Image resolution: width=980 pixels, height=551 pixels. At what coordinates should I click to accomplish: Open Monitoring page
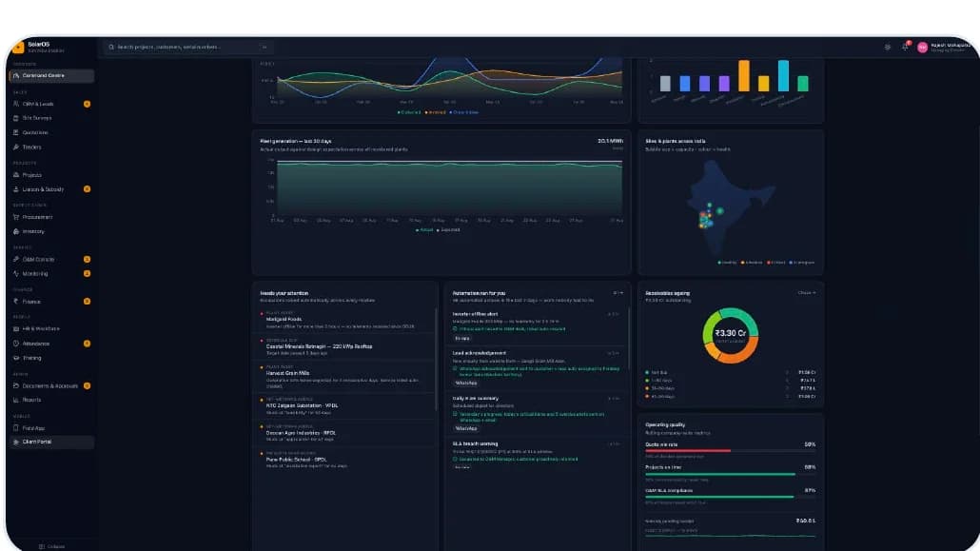[x=52, y=273]
